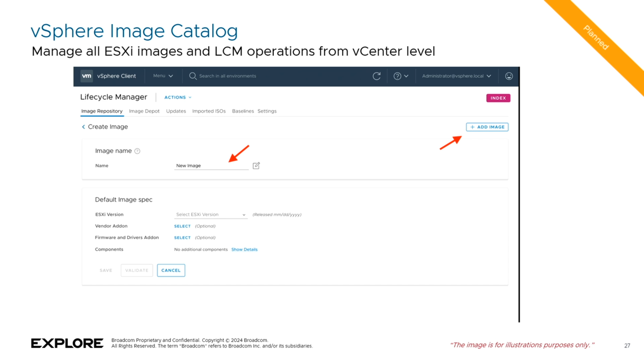Open the Menu dropdown in vSphere Client

click(x=161, y=76)
